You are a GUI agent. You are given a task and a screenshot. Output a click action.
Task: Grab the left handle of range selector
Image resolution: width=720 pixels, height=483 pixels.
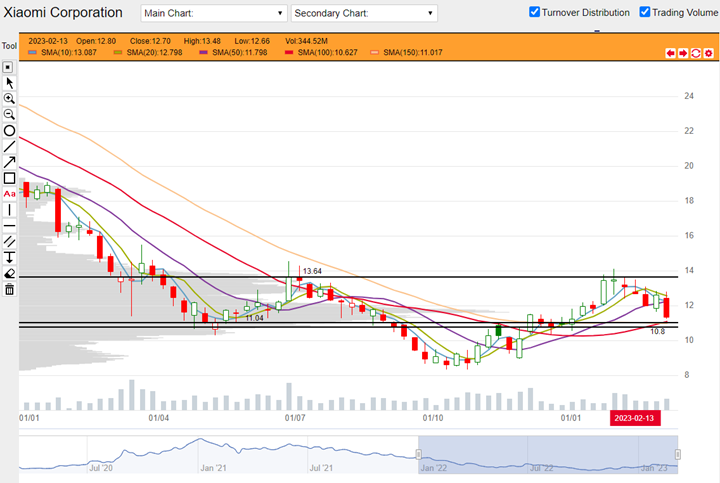tap(418, 455)
